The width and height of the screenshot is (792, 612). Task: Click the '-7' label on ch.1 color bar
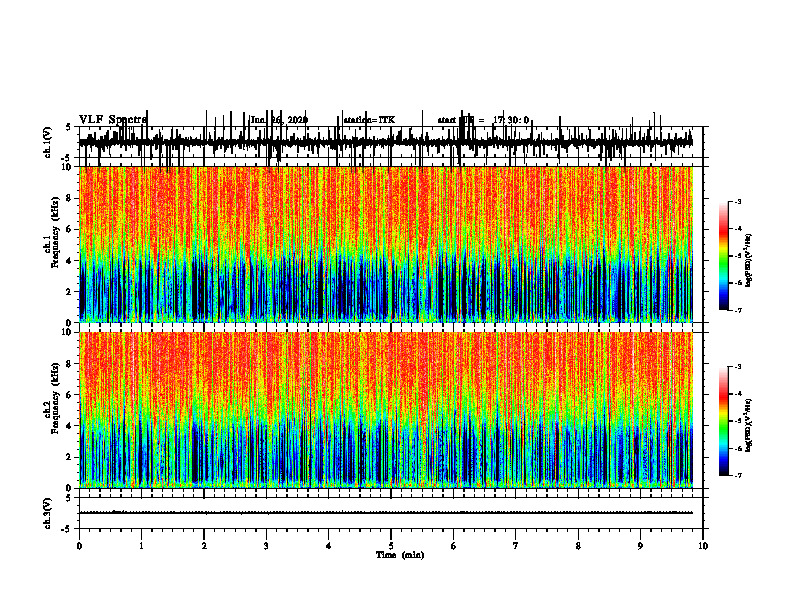point(738,310)
